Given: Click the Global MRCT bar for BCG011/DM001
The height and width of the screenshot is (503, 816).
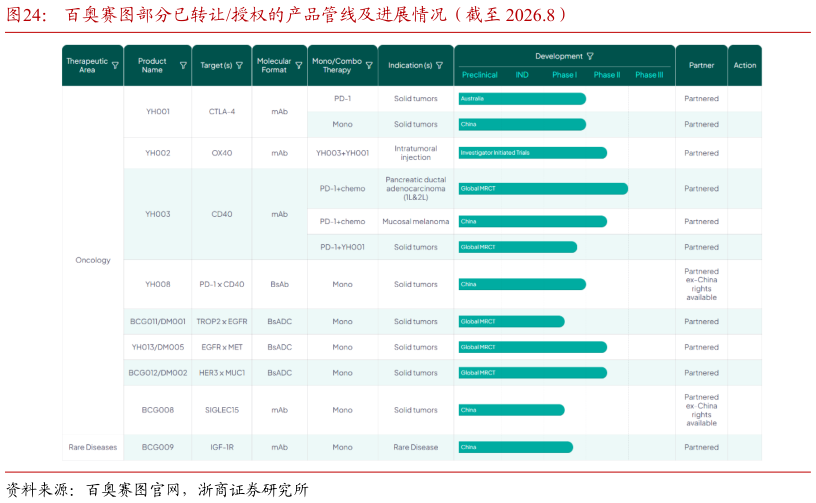Looking at the screenshot, I should pyautogui.click(x=512, y=321).
